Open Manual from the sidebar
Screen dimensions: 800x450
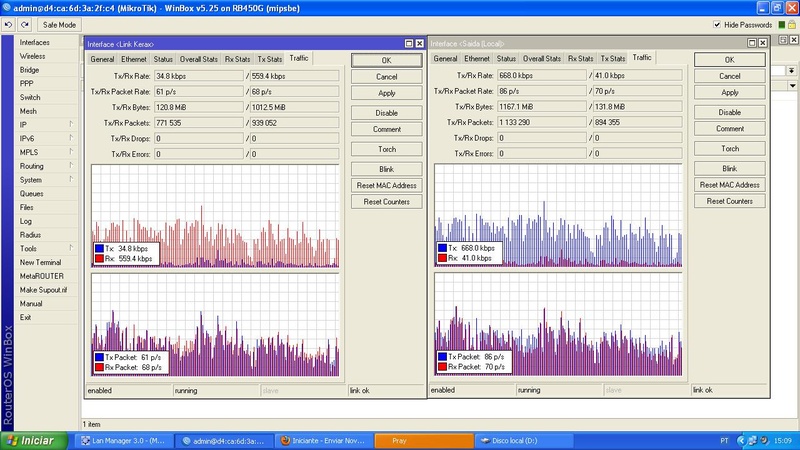pos(31,304)
